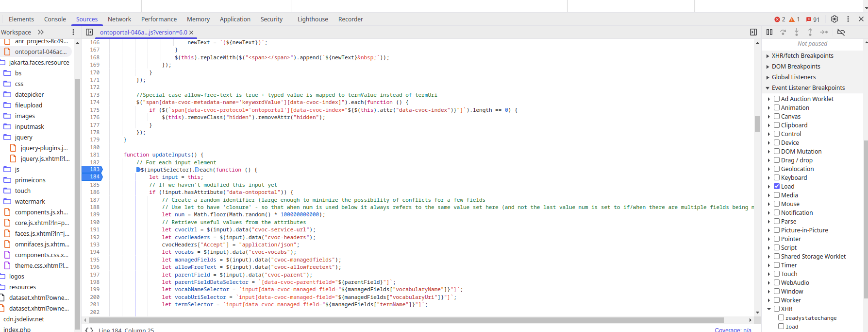Hide the debugger sidebar panel
Image resolution: width=868 pixels, height=332 pixels.
[x=753, y=32]
